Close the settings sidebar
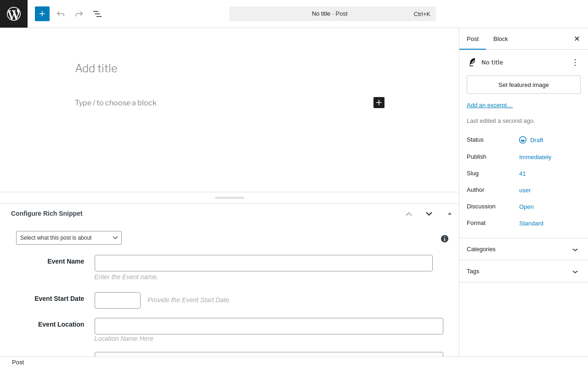588x368 pixels. click(577, 39)
